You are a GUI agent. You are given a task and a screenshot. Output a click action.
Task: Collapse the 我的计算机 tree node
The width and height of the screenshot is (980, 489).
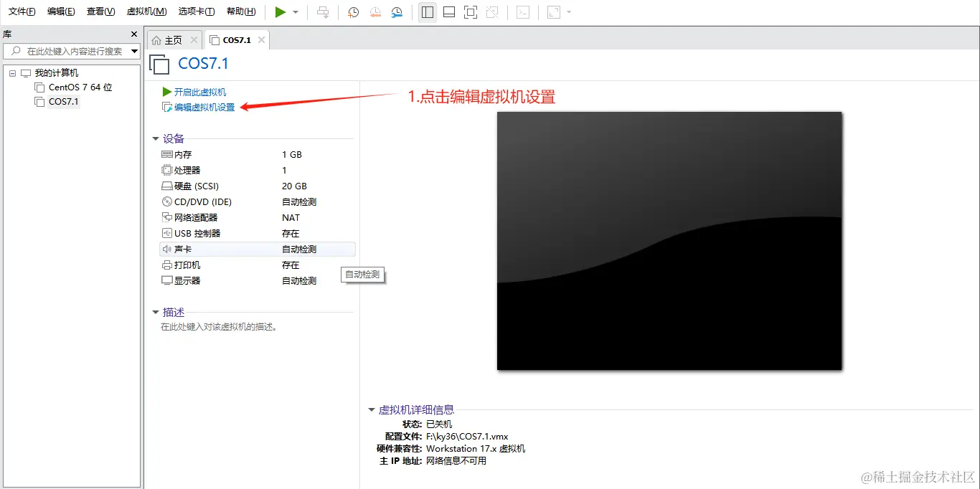(12, 73)
